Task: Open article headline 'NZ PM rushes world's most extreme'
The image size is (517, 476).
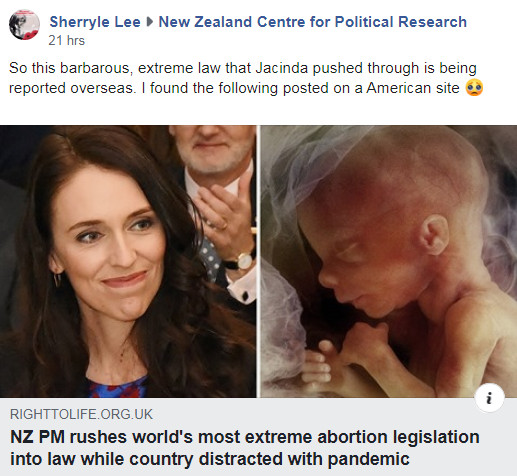Action: coord(245,437)
